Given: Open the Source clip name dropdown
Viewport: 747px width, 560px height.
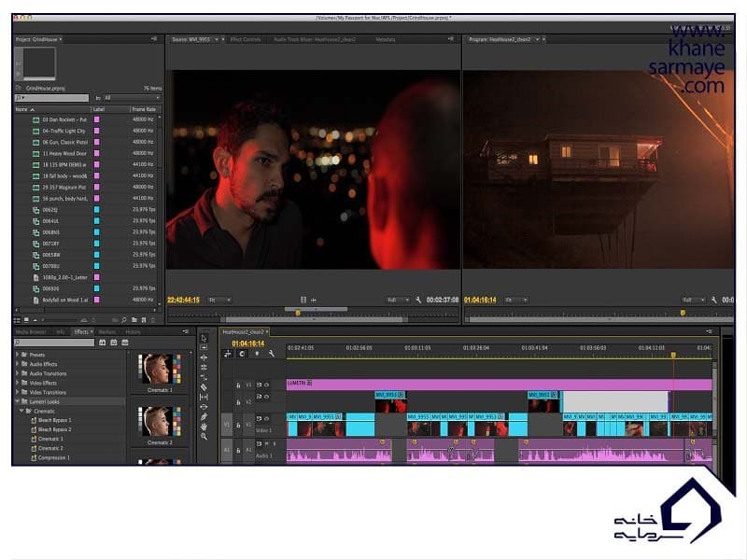Looking at the screenshot, I should pyautogui.click(x=217, y=39).
